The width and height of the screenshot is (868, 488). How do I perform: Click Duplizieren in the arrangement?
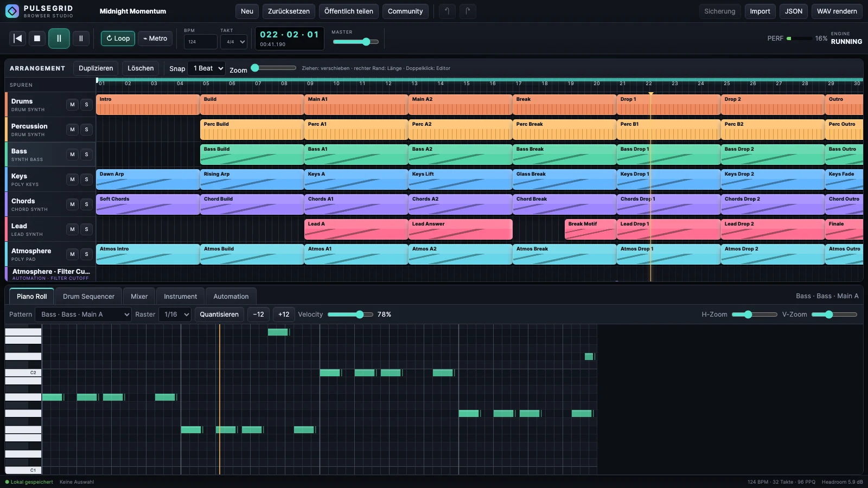pyautogui.click(x=95, y=68)
